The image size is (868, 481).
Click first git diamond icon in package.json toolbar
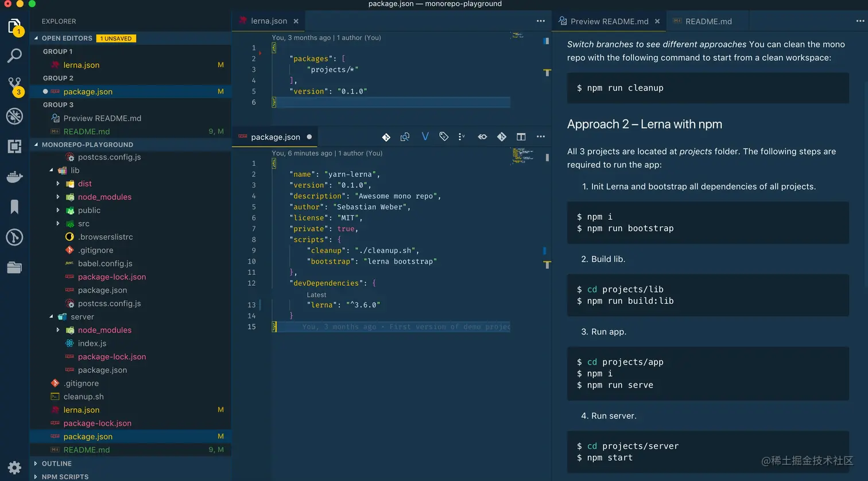(386, 137)
